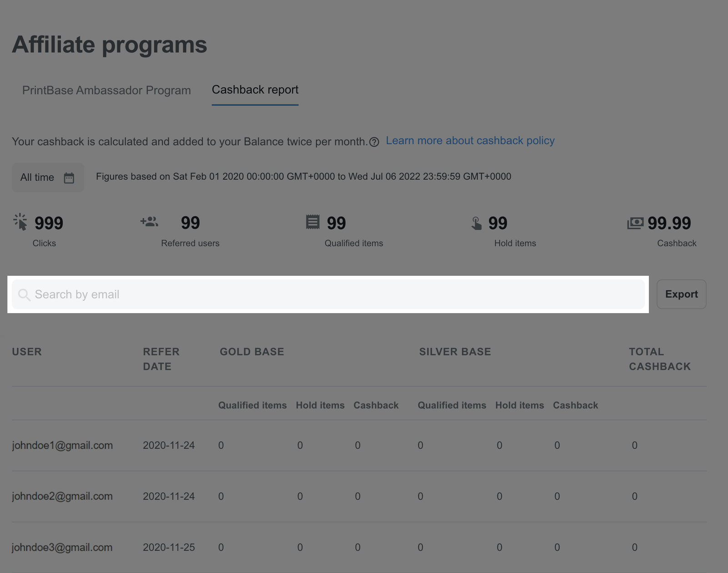The image size is (728, 573).
Task: Select the johndoe3@gmail.com user row
Action: tap(62, 547)
